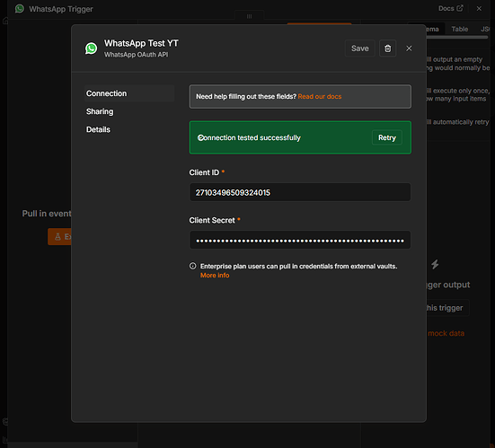The height and width of the screenshot is (448, 495).
Task: Click the WhatsApp Trigger icon in background header
Action: 20,8
